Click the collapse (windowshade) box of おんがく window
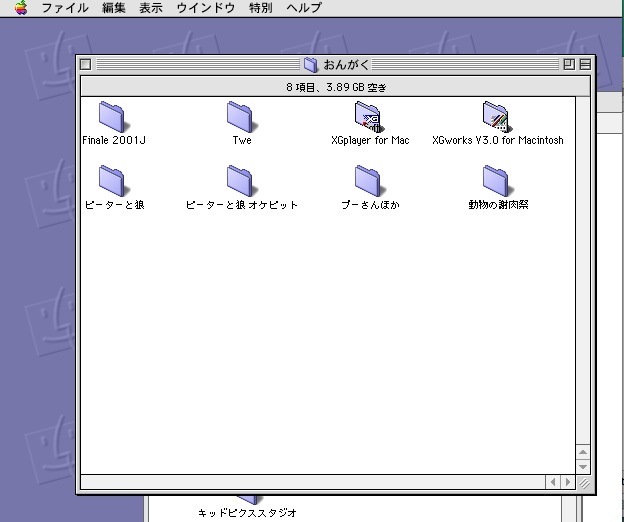The width and height of the screenshot is (624, 522). click(x=585, y=64)
